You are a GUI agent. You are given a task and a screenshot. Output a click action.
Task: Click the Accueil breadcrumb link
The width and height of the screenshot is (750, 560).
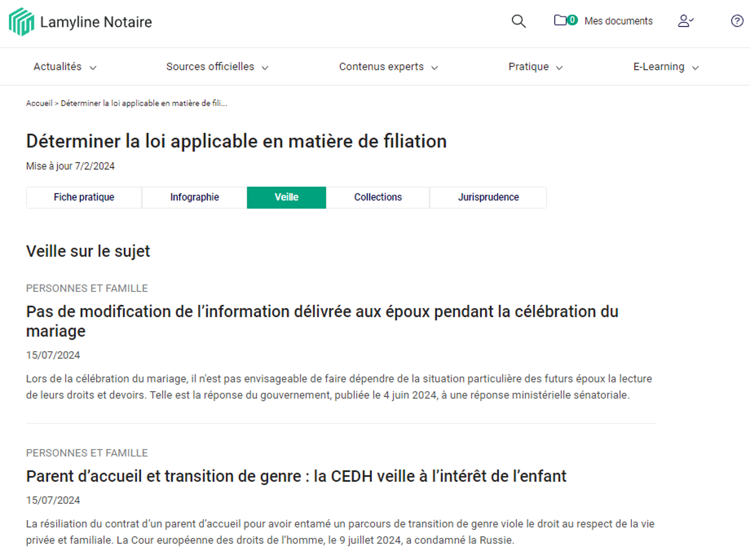point(40,103)
